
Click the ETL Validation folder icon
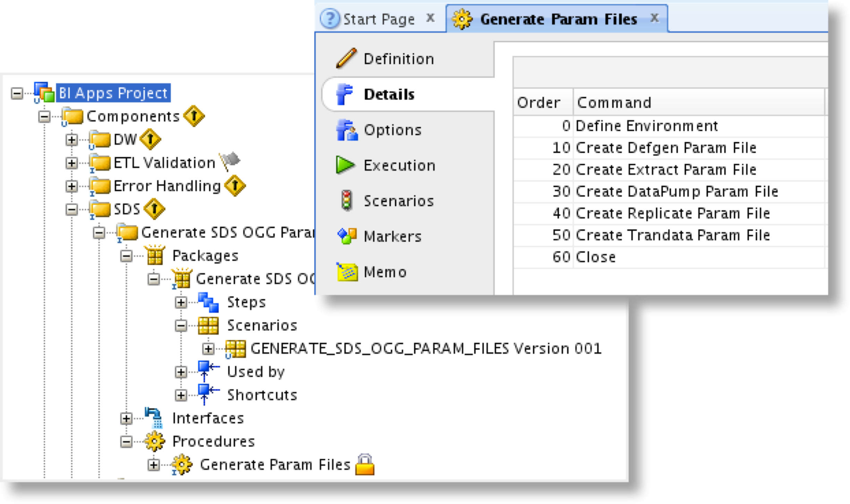pyautogui.click(x=99, y=162)
